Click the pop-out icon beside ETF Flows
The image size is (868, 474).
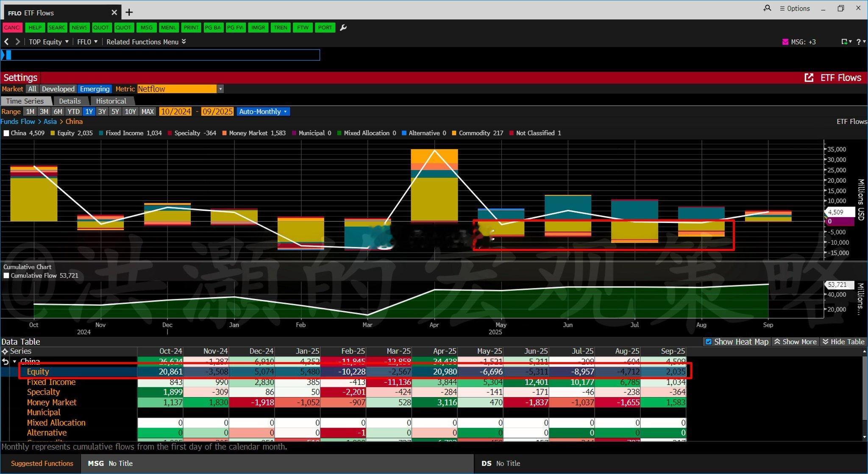pyautogui.click(x=809, y=78)
